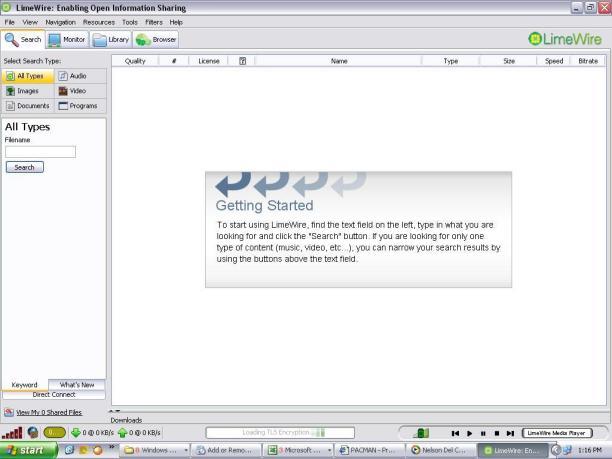Expand the quick launch chevron
Screen dimensions: 612x459
(111, 447)
